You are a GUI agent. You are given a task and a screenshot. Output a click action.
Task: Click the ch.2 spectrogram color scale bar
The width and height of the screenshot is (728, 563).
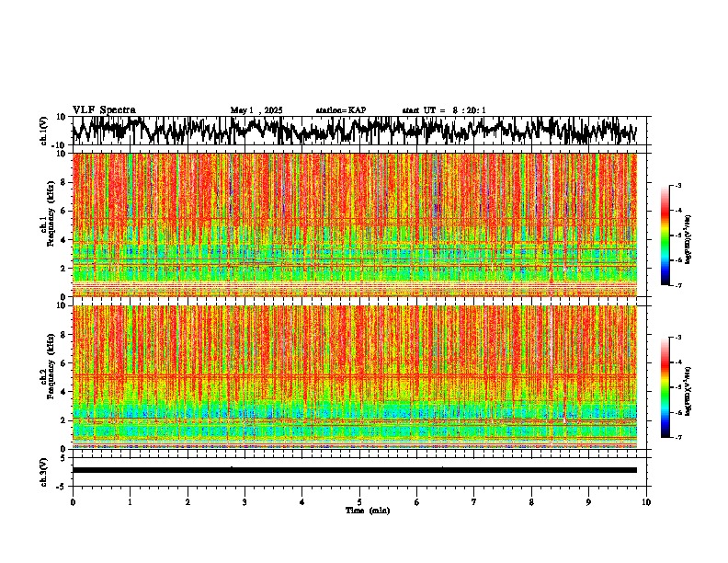[x=665, y=387]
